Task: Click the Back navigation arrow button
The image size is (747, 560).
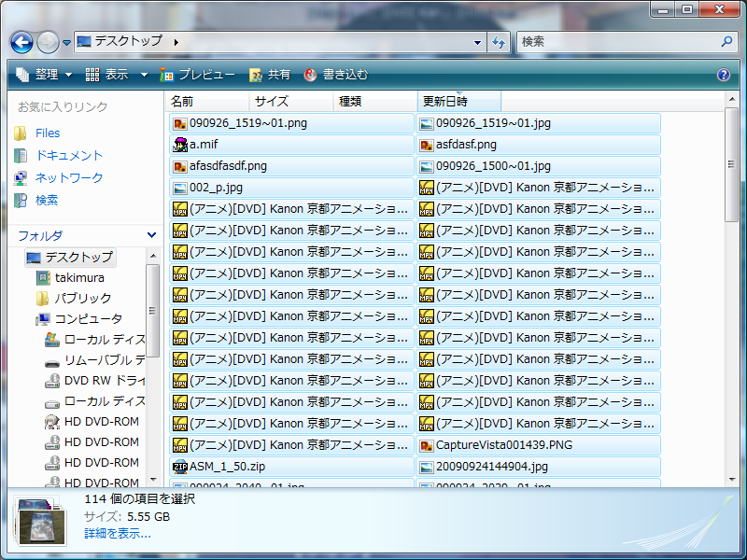Action: pos(21,42)
